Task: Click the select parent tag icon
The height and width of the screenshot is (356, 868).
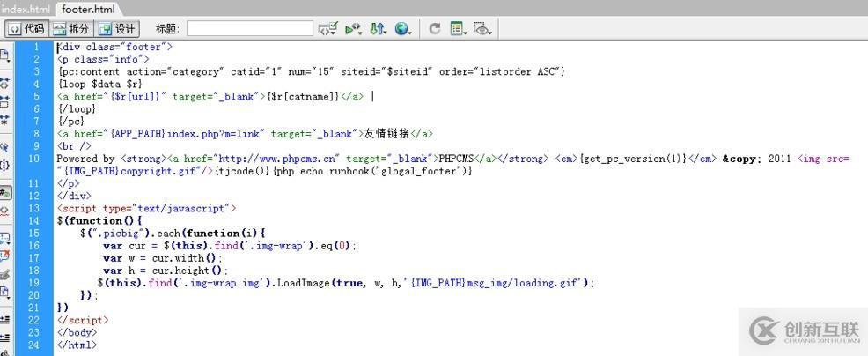Action: point(4,147)
